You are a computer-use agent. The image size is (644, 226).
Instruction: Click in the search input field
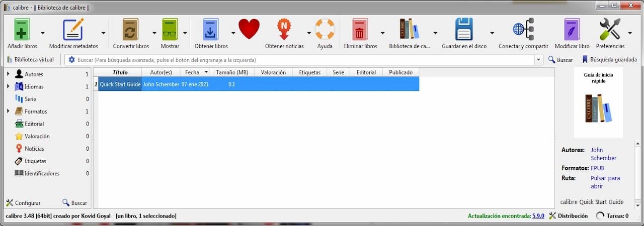pyautogui.click(x=304, y=60)
